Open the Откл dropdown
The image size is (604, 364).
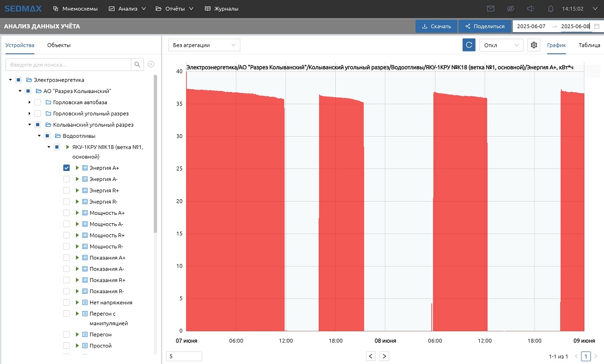[x=500, y=45]
